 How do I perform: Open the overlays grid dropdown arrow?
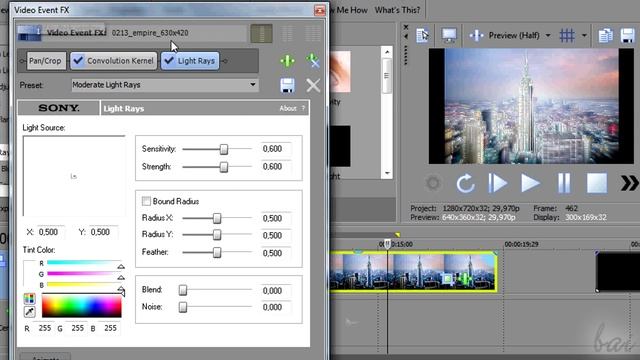pos(584,36)
